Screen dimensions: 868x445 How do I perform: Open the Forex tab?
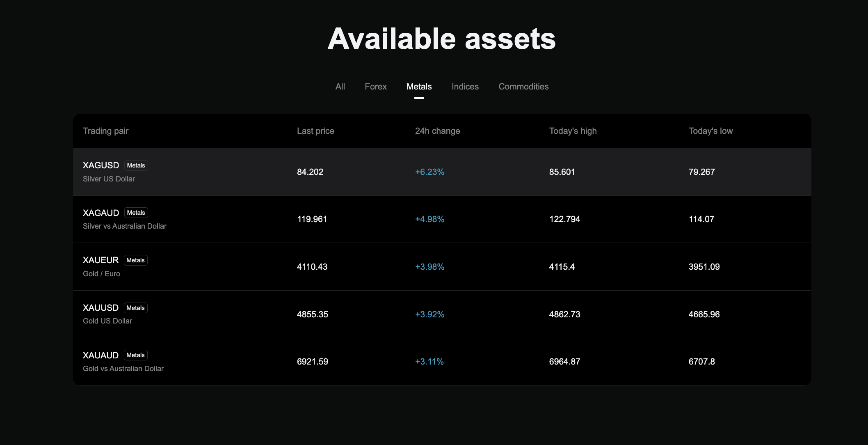375,87
